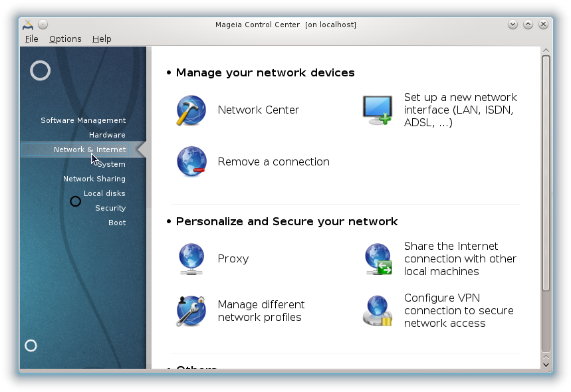This screenshot has width=571, height=392.
Task: Open the Local disks section
Action: [x=104, y=193]
